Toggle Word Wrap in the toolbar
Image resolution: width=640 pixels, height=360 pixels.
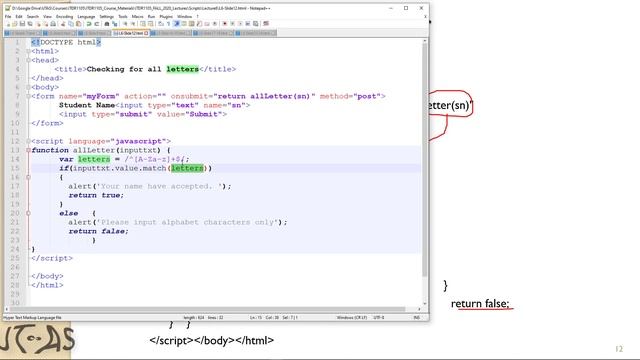click(160, 24)
